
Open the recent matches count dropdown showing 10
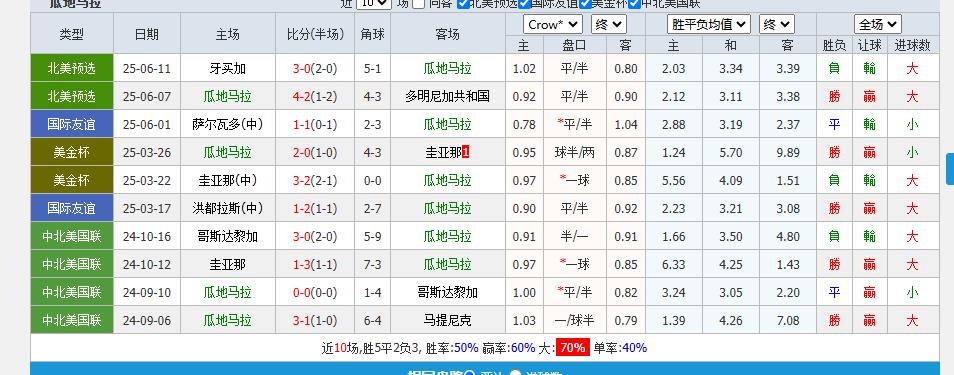373,3
